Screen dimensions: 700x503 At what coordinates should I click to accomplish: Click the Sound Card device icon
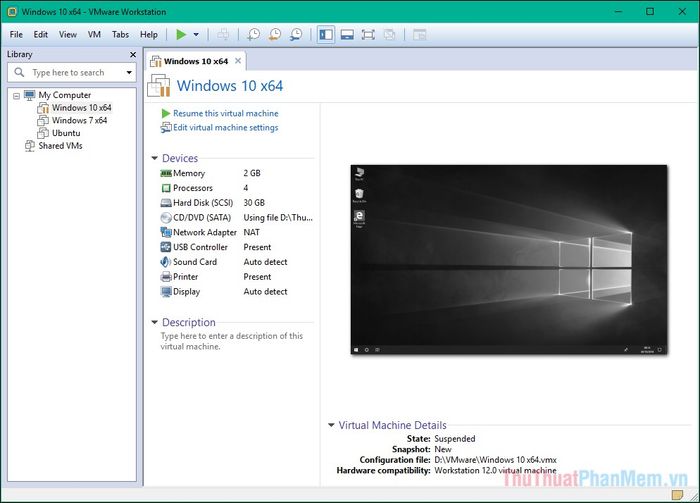pyautogui.click(x=166, y=262)
